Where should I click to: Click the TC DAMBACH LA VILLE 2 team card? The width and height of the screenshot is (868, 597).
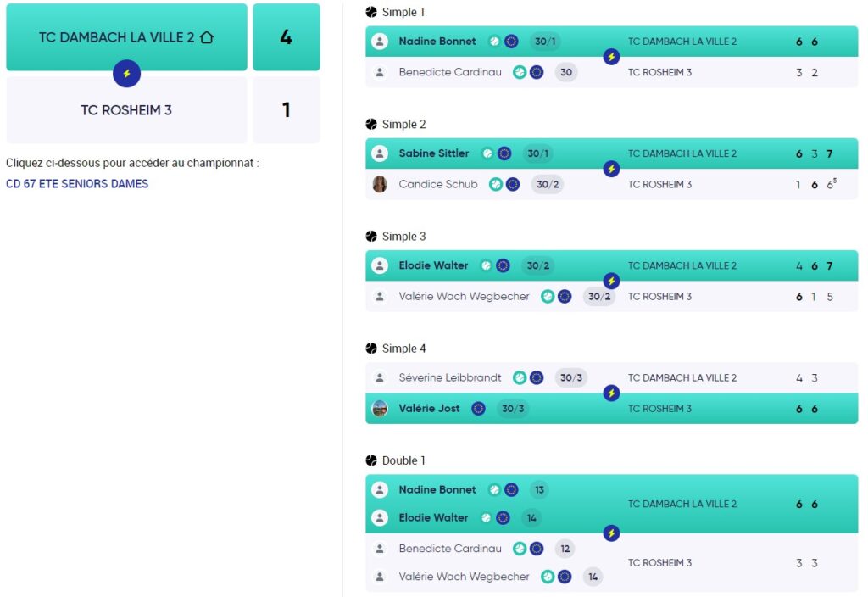pyautogui.click(x=126, y=37)
